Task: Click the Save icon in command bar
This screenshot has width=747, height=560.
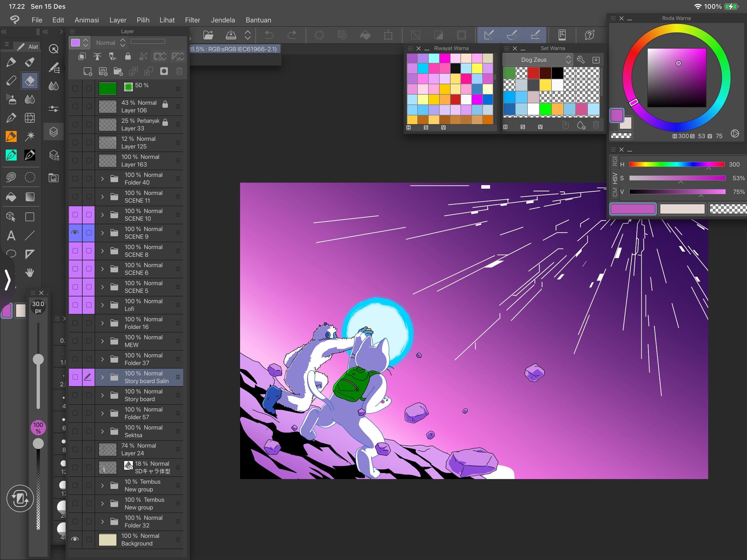Action: coord(231,35)
